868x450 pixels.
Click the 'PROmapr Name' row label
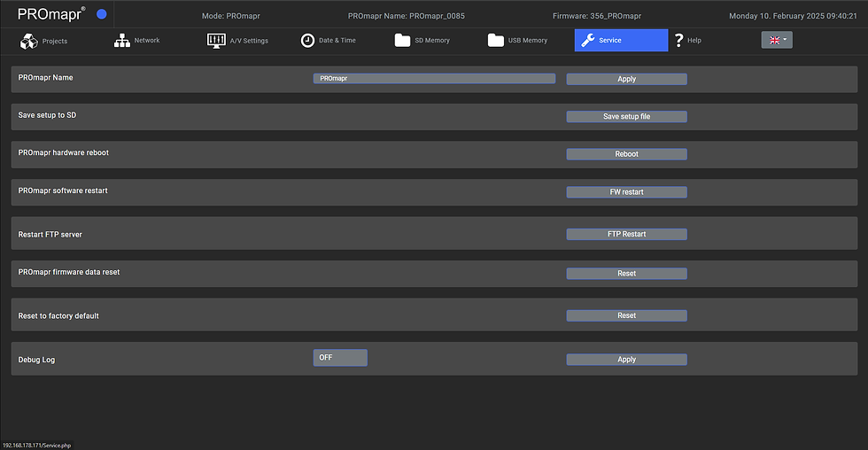pyautogui.click(x=45, y=77)
